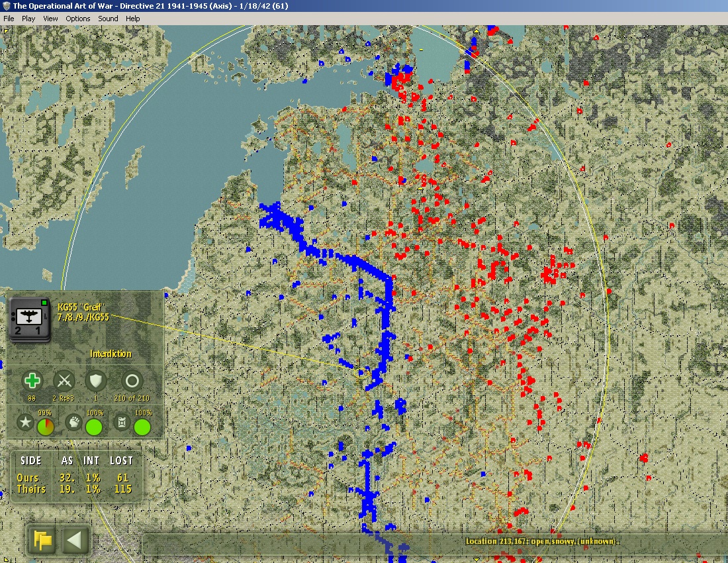
Task: Click the application icon in title bar
Action: 6,6
